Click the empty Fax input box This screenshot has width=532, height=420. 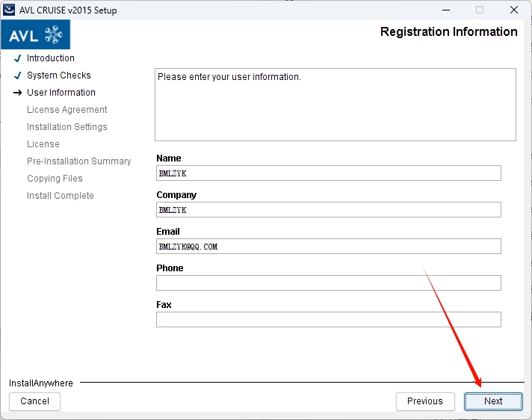[x=328, y=320]
